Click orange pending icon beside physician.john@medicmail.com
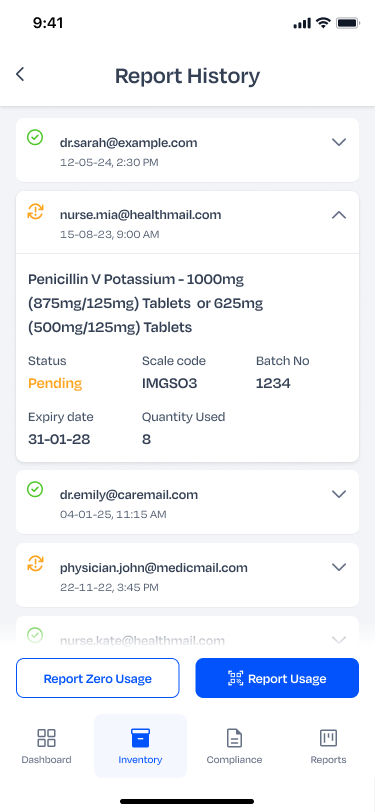Screen dimensions: 375x812 coord(35,562)
